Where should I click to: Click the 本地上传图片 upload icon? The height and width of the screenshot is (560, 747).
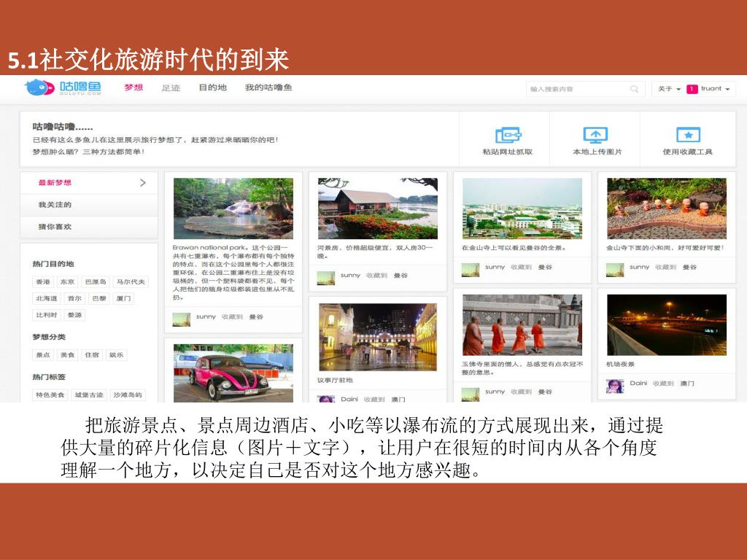(x=595, y=135)
